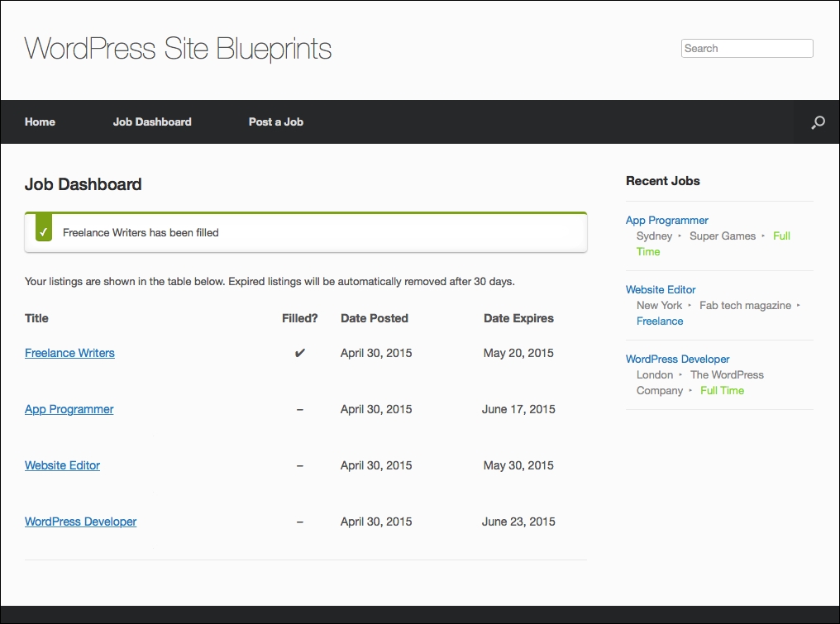Click the June 23, 2015 expiry date
This screenshot has width=840, height=624.
(x=518, y=522)
